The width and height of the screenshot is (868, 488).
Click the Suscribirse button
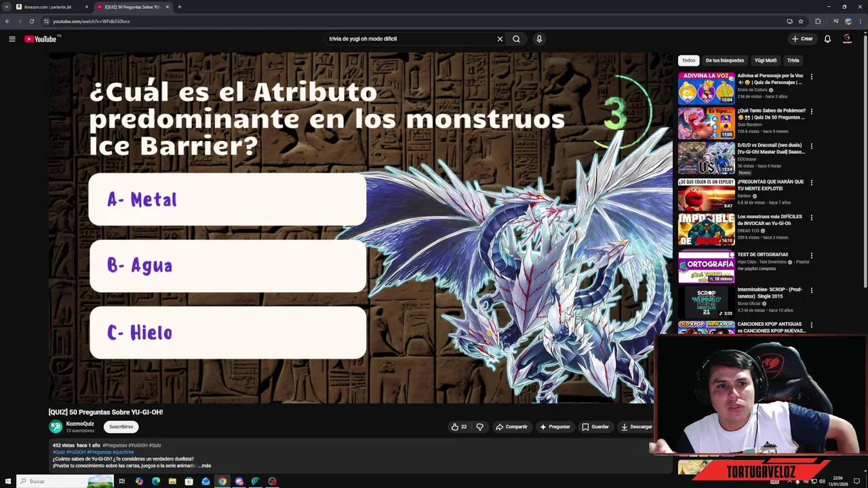click(x=121, y=427)
